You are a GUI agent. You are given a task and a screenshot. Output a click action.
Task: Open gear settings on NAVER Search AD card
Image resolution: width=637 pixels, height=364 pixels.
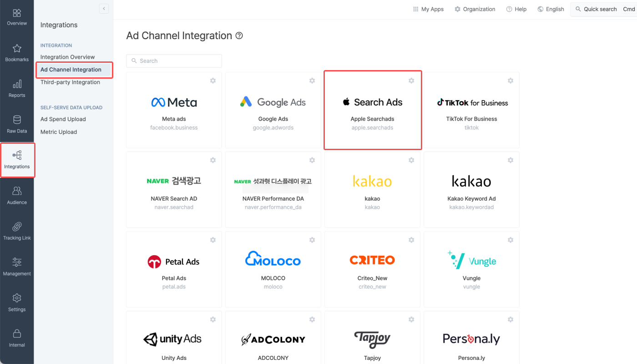(213, 160)
